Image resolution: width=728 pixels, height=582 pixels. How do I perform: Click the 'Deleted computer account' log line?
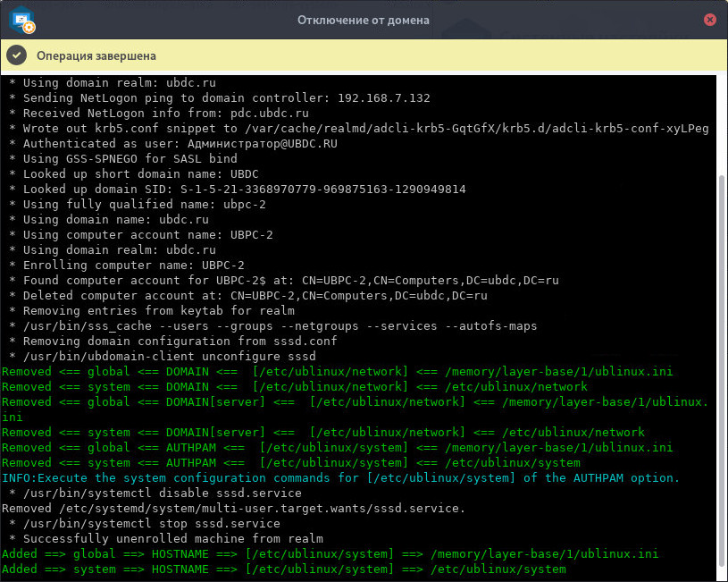(x=247, y=296)
